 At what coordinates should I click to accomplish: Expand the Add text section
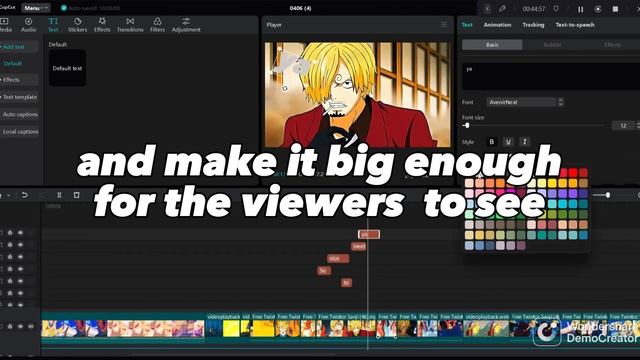(18, 47)
